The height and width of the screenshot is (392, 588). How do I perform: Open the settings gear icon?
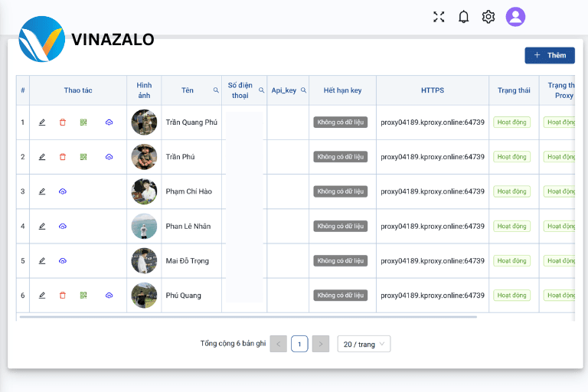488,17
